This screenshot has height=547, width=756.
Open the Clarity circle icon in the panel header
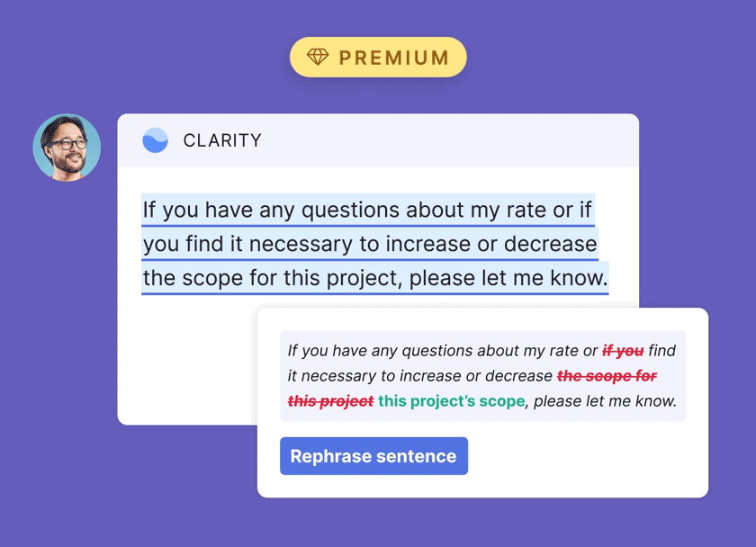155,140
